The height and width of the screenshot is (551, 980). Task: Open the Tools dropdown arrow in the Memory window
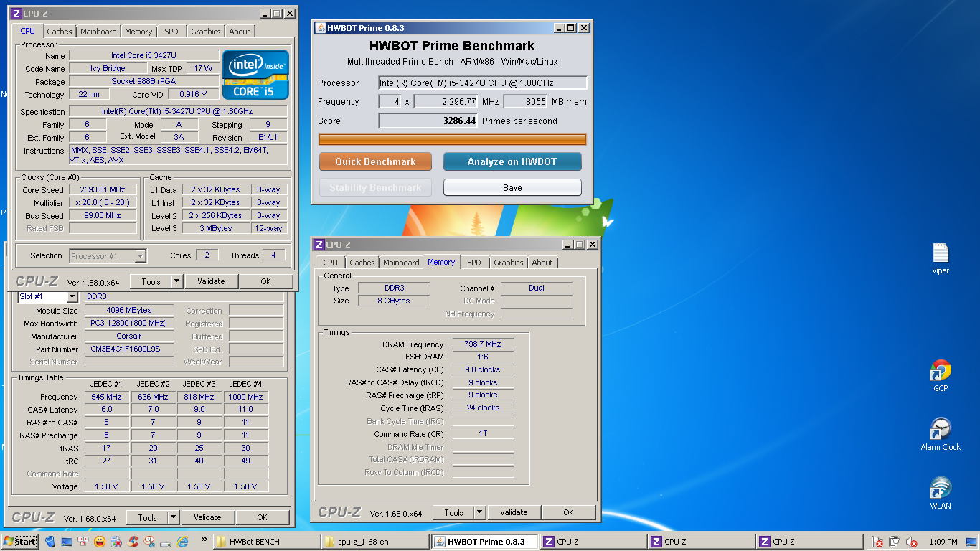point(479,512)
